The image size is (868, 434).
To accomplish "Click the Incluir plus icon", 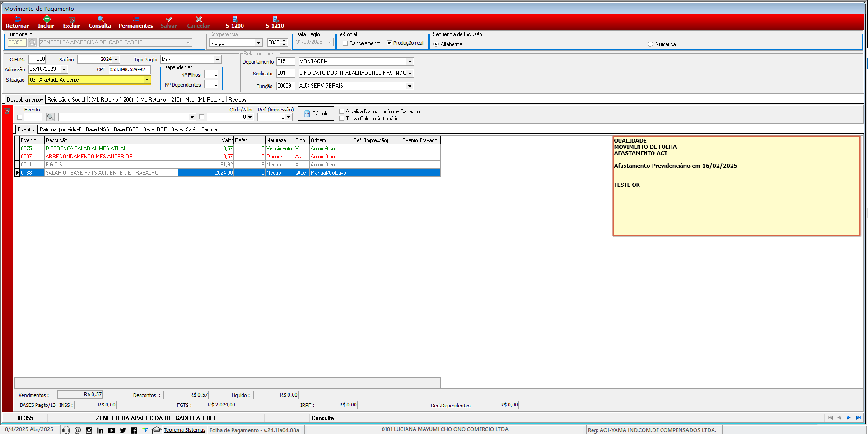I will [47, 19].
